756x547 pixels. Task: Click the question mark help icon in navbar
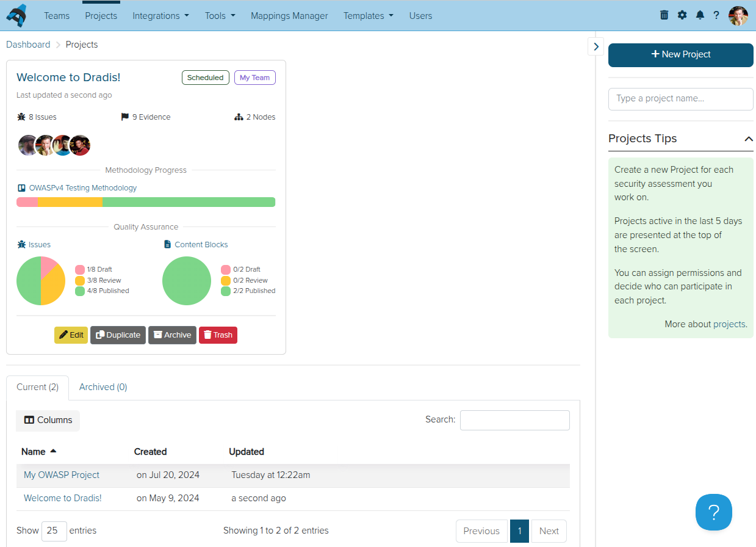pos(716,15)
